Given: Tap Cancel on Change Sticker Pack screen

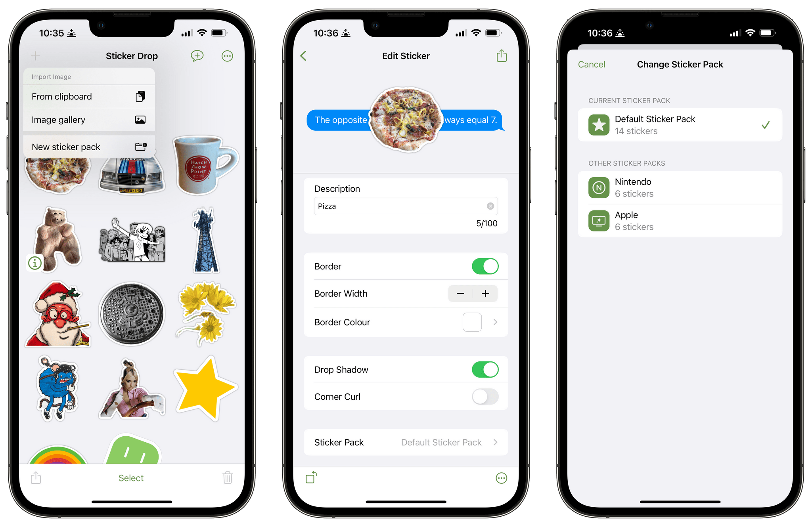Looking at the screenshot, I should coord(592,65).
